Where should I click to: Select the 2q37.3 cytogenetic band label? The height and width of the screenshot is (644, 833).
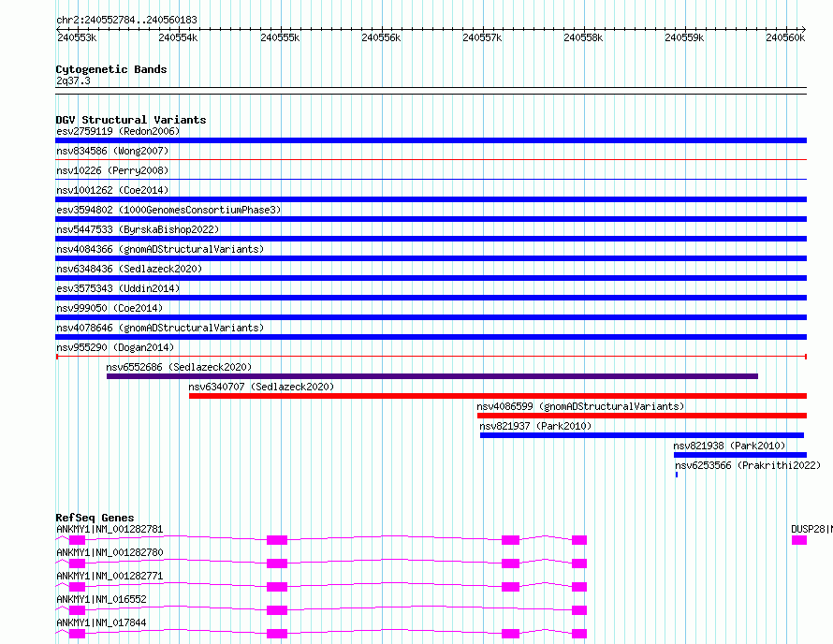tap(73, 80)
